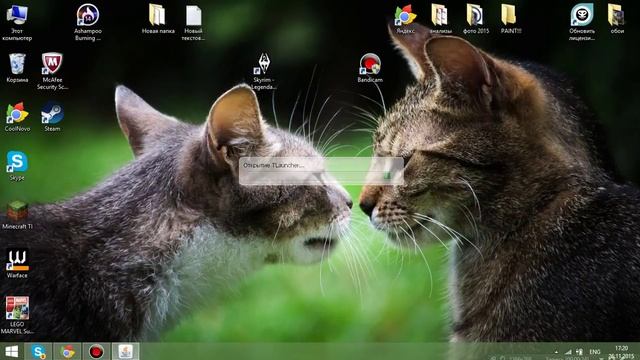
Task: Open the ENG input language indicator
Action: coord(595,351)
